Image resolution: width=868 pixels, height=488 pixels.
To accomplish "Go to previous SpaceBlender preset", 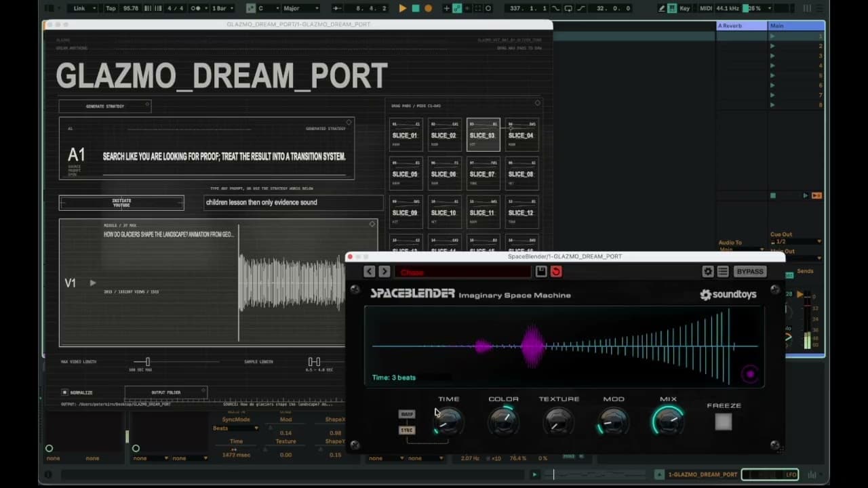I will click(369, 272).
